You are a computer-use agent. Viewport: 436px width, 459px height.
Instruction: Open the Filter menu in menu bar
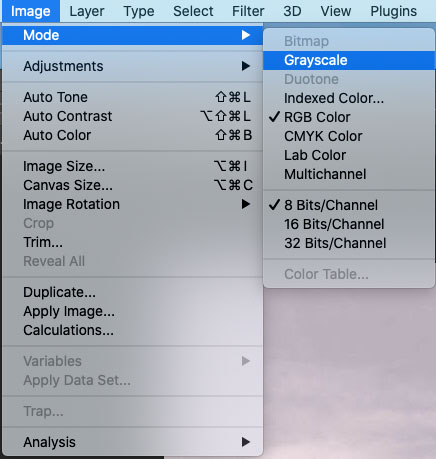(x=248, y=11)
